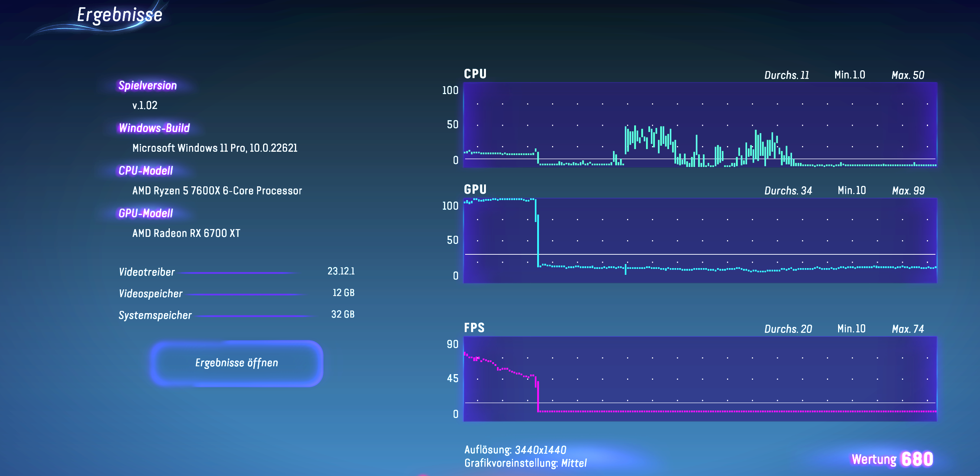
Task: Click the FPS Min. 10 label
Action: [851, 329]
